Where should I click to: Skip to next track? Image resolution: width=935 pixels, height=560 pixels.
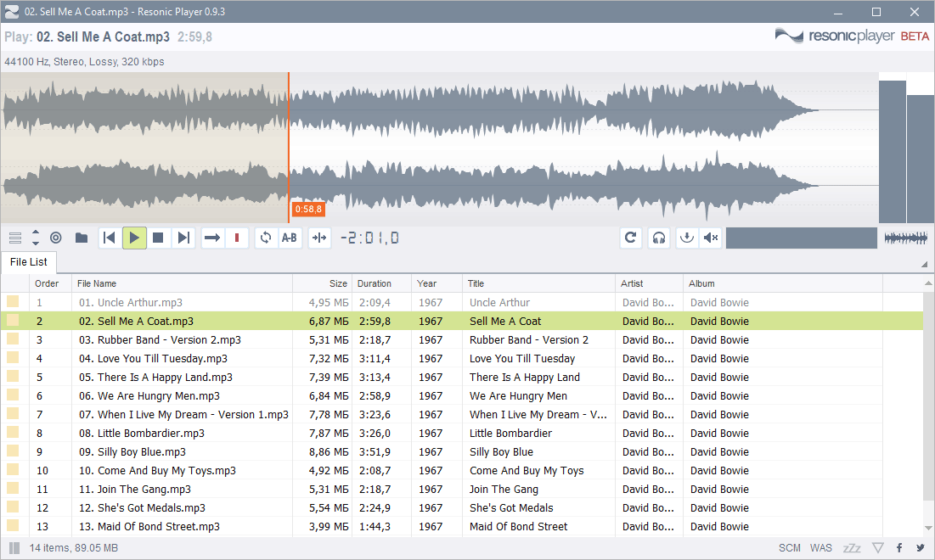point(183,238)
